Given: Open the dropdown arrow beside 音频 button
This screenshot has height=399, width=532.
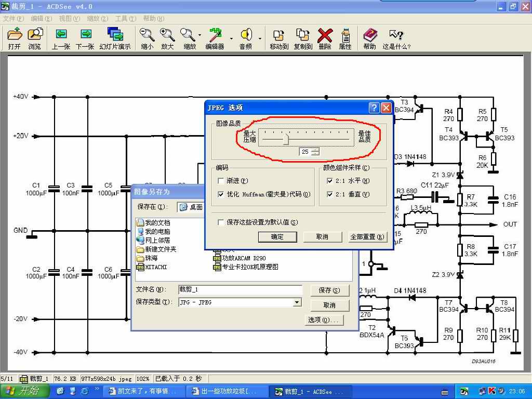Looking at the screenshot, I should (x=260, y=38).
